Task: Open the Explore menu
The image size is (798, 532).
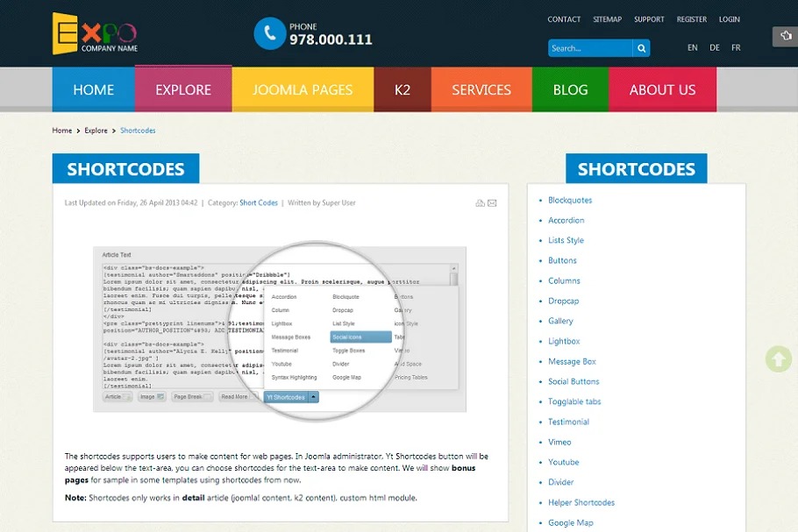Action: [x=183, y=89]
